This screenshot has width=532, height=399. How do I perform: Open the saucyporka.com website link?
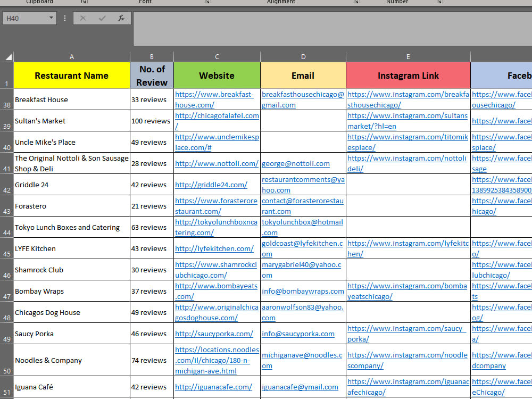pos(214,334)
